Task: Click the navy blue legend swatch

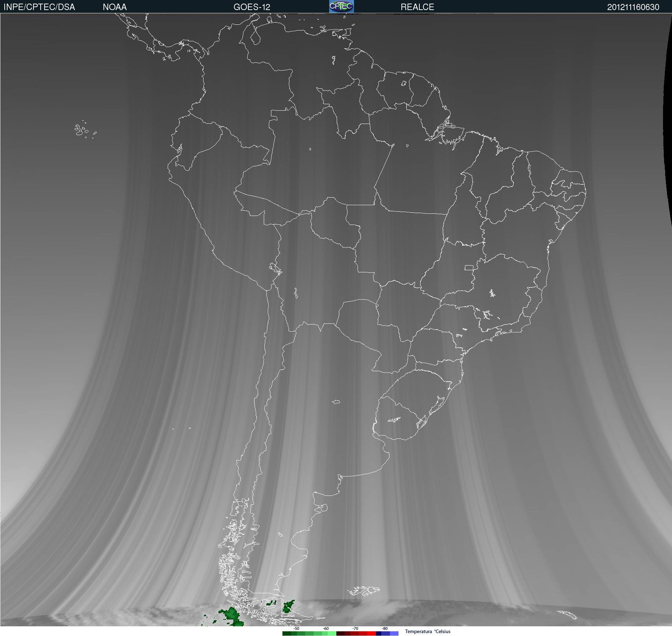Action: pos(379,633)
